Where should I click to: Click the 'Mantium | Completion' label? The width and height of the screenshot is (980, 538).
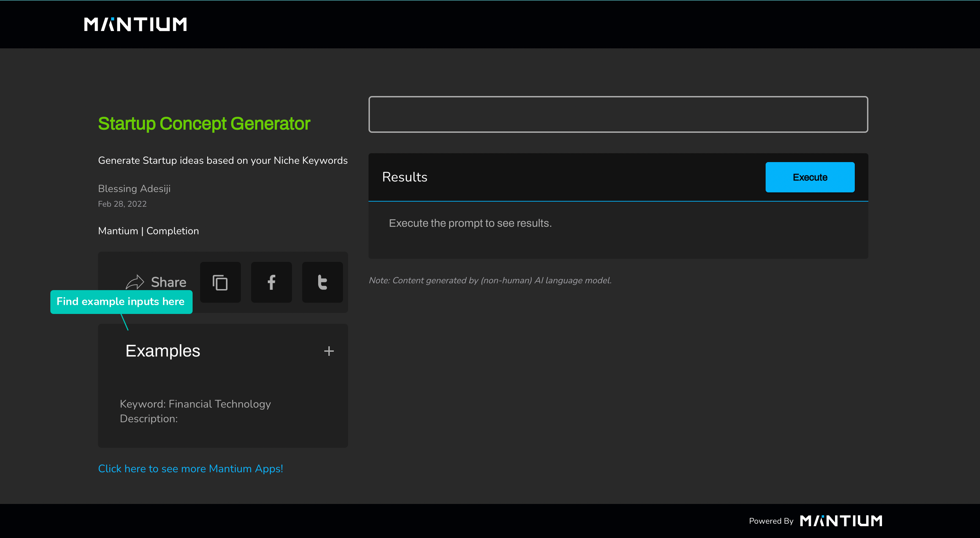pos(148,231)
